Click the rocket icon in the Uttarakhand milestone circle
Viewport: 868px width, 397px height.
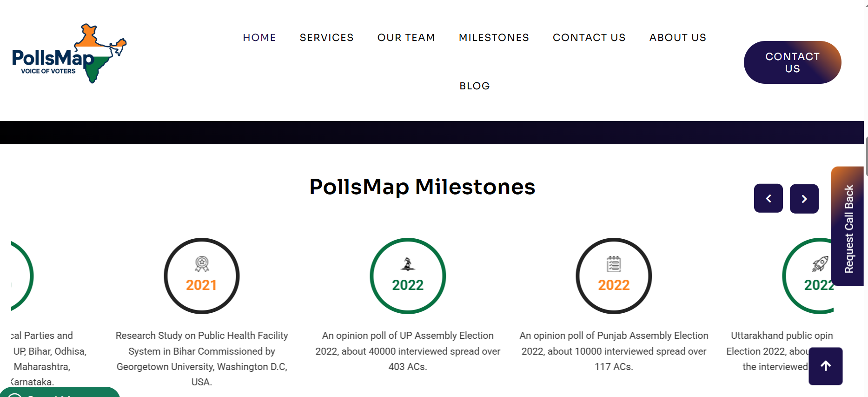pyautogui.click(x=820, y=264)
